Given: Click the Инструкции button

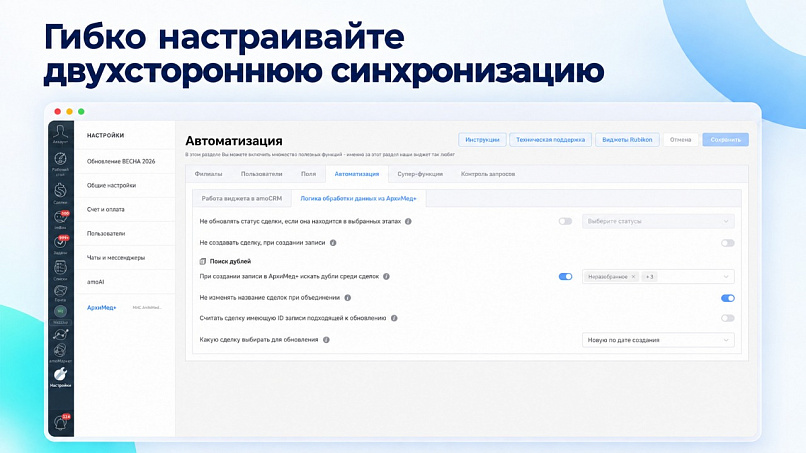Looking at the screenshot, I should 482,140.
